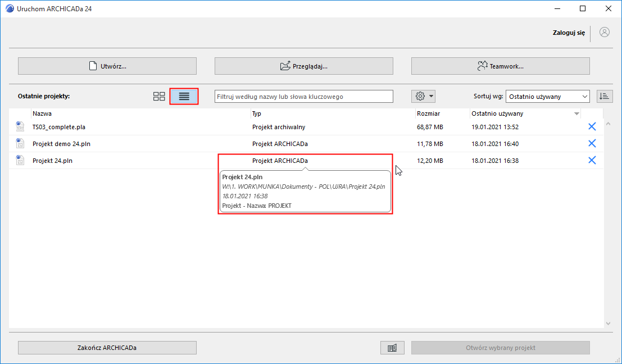Open the help book icon button

point(392,348)
